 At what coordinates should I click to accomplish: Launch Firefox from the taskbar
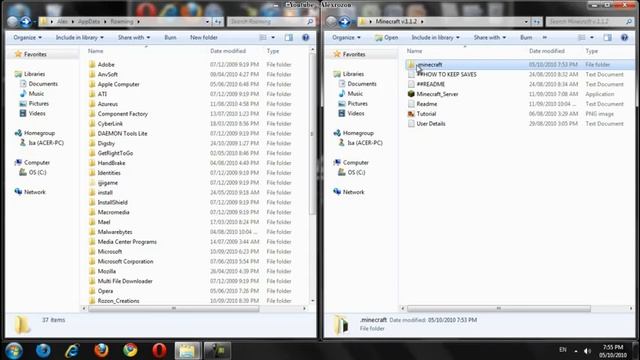pos(101,351)
